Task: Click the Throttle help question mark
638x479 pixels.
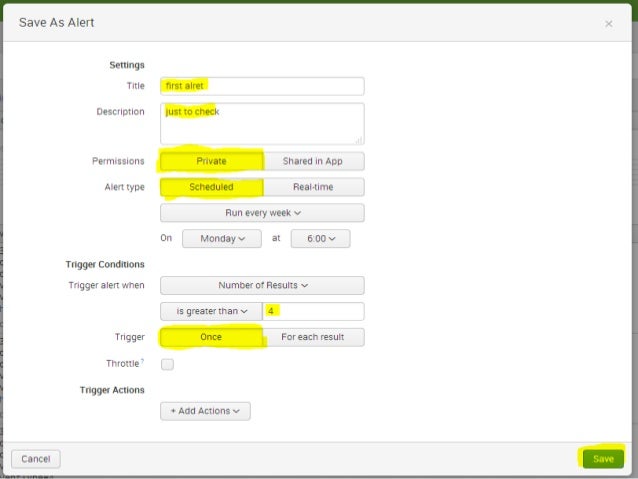Action: coord(142,360)
